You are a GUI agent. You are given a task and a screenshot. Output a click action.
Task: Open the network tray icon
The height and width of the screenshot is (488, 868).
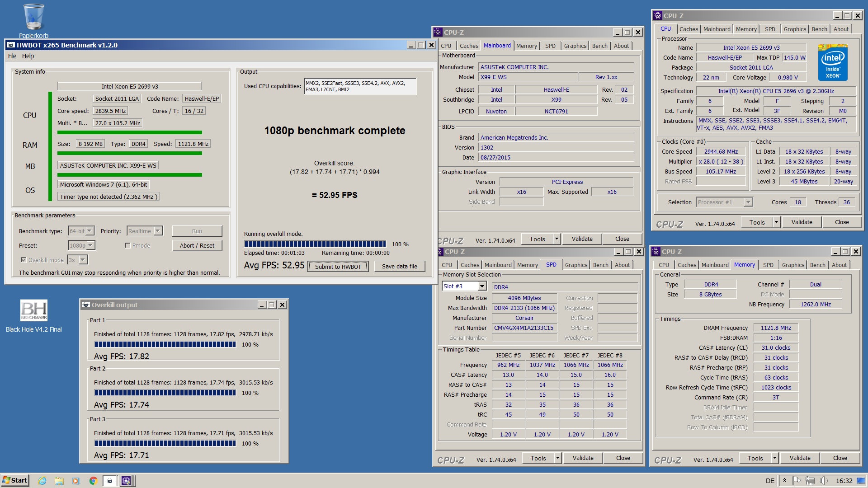tap(810, 480)
